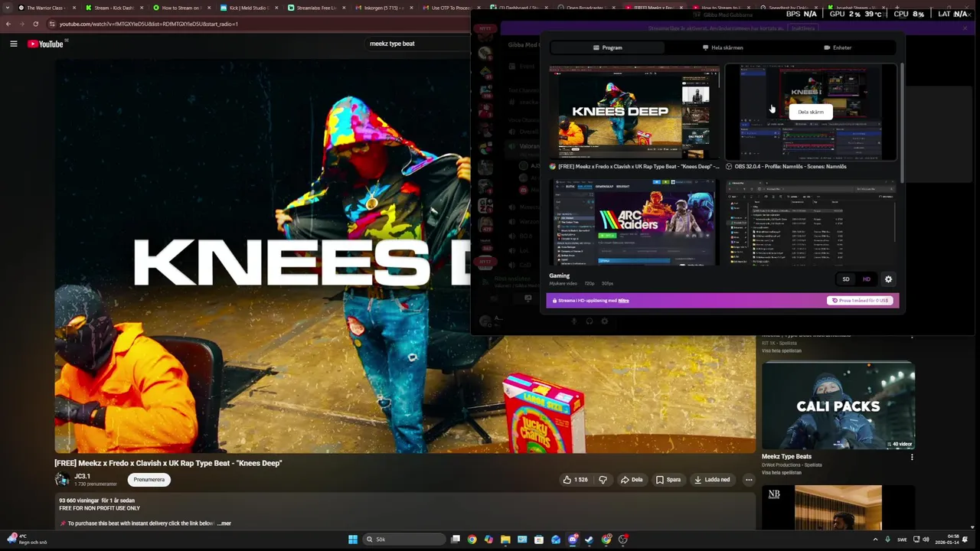Open Task View on the taskbar
This screenshot has width=980, height=551.
click(x=456, y=540)
